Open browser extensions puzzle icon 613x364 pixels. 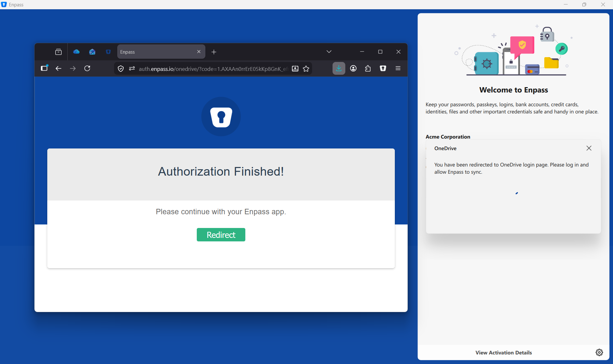368,68
